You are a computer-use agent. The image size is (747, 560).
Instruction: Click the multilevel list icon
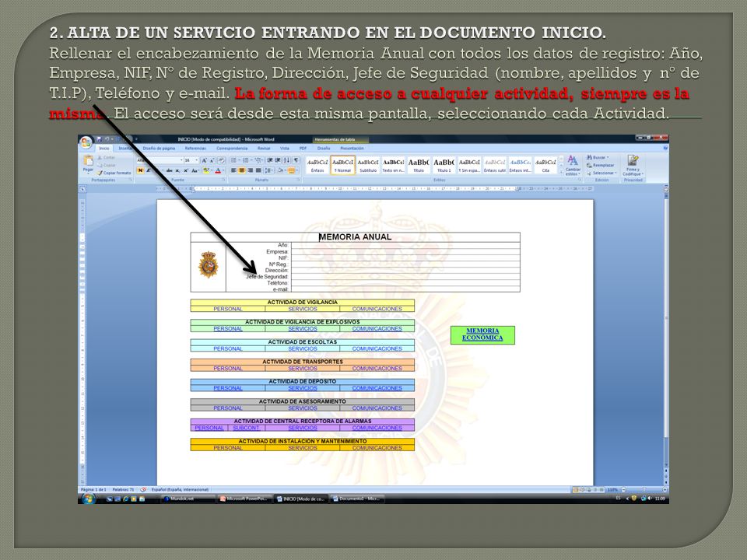pyautogui.click(x=258, y=160)
